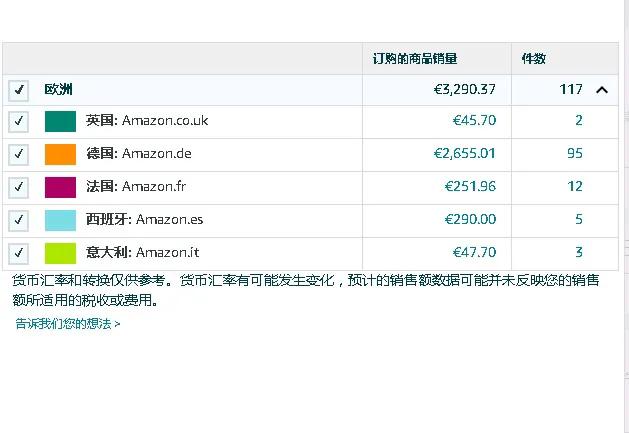Click the lime green 意大利 color swatch
629x433 pixels.
click(x=60, y=253)
